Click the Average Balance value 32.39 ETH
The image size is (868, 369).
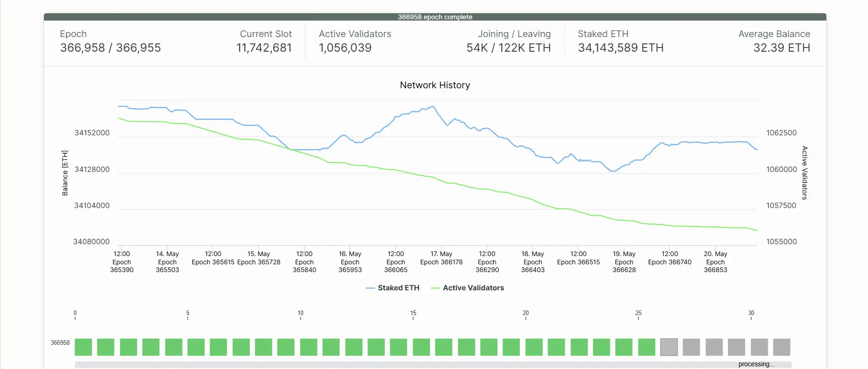[782, 48]
